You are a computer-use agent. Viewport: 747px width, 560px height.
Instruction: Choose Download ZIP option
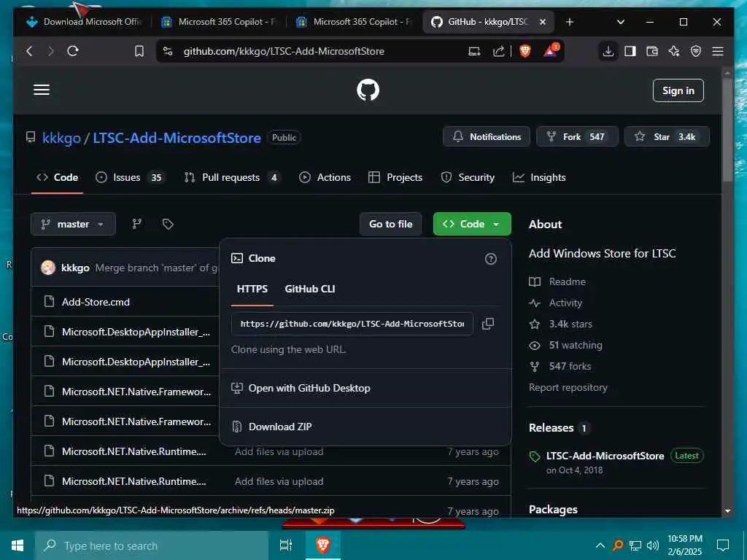pos(365,427)
